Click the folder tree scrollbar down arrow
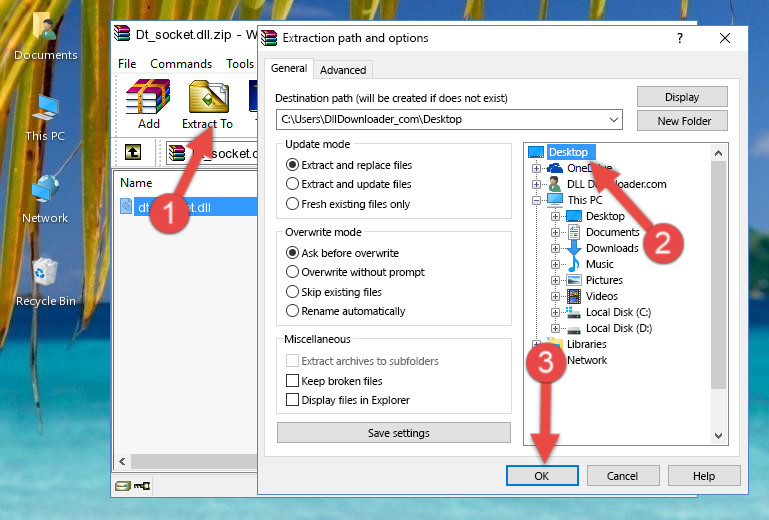Image resolution: width=769 pixels, height=520 pixels. click(x=718, y=436)
